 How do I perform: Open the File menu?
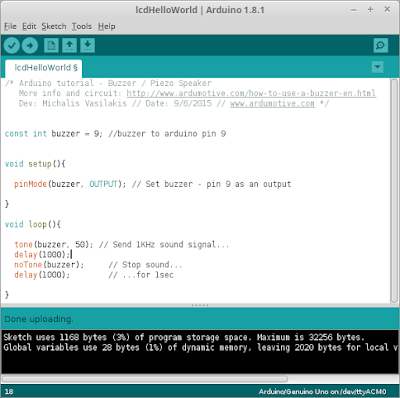coord(10,26)
